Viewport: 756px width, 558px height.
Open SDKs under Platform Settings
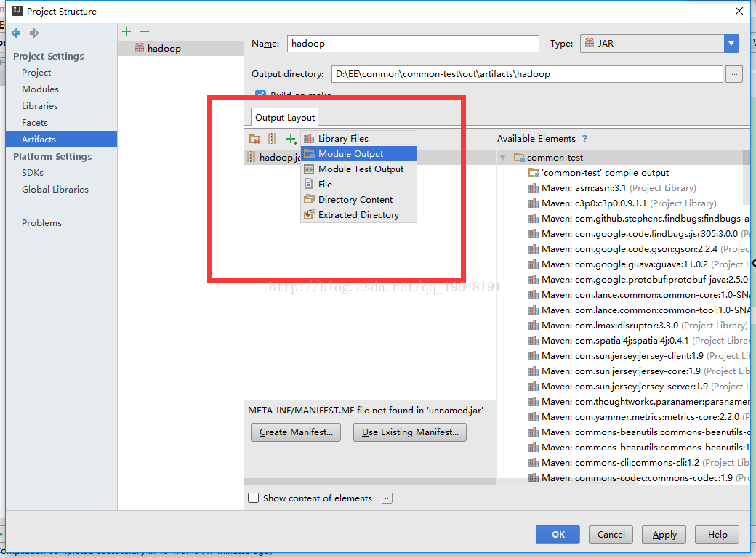tap(32, 172)
